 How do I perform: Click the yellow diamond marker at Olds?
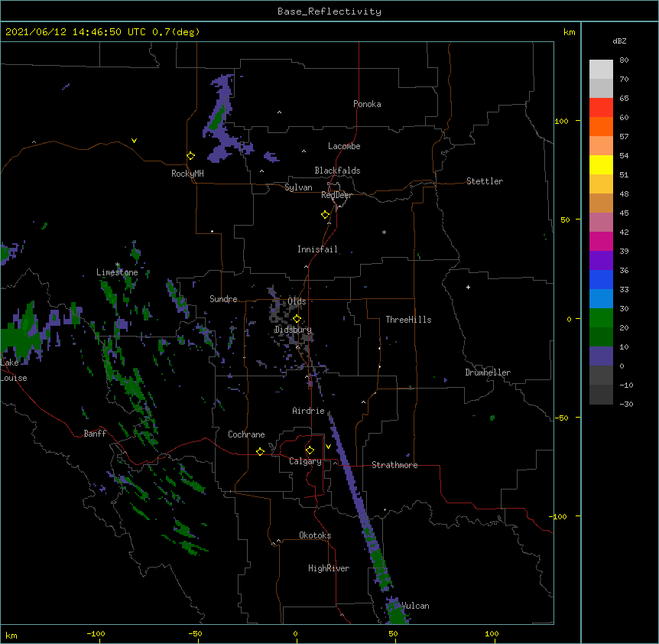tap(297, 318)
